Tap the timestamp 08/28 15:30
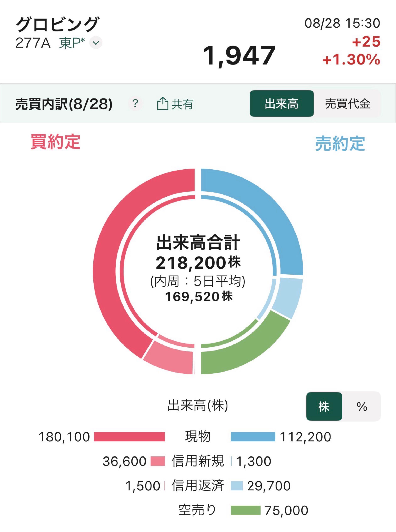396x532 pixels. coord(342,23)
